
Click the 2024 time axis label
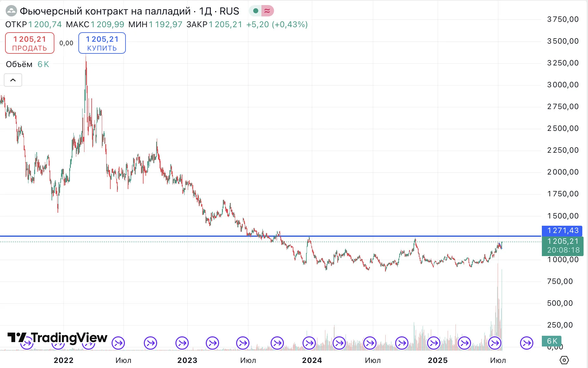click(x=312, y=360)
